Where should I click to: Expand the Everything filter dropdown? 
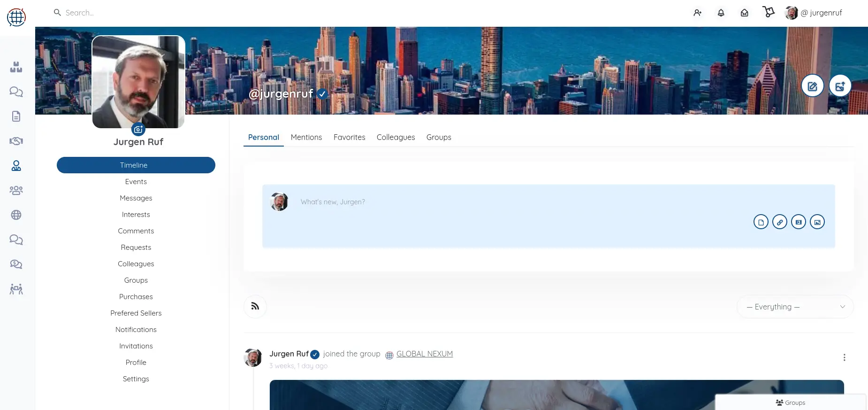click(x=795, y=307)
